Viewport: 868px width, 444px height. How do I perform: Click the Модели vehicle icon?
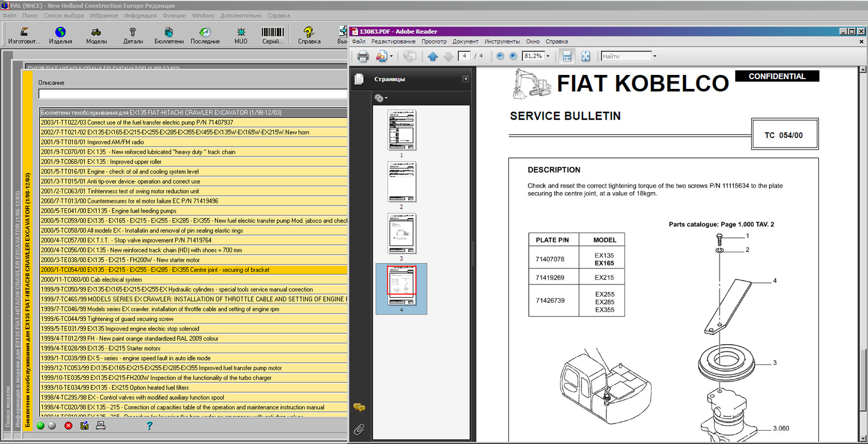(x=96, y=33)
